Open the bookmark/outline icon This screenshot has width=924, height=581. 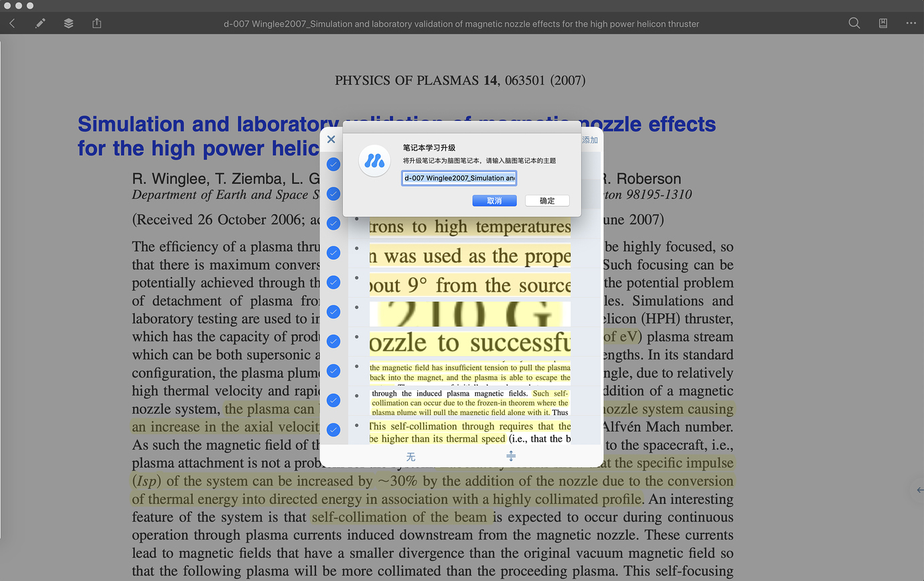click(x=882, y=23)
